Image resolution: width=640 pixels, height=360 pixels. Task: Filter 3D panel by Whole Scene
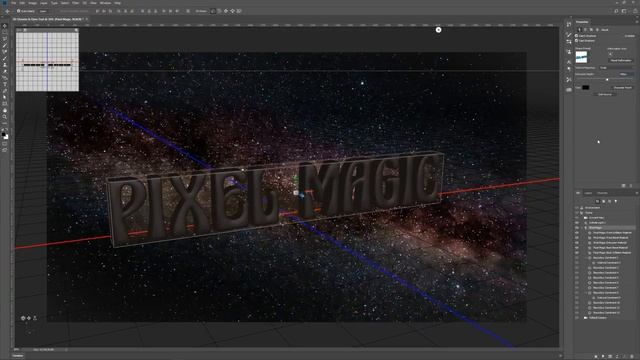[597, 201]
